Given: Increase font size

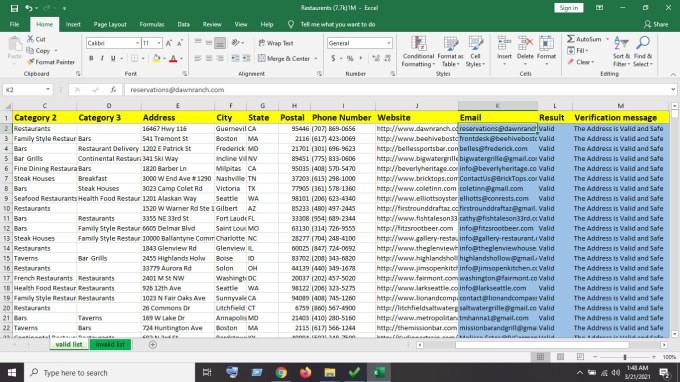Looking at the screenshot, I should point(169,43).
